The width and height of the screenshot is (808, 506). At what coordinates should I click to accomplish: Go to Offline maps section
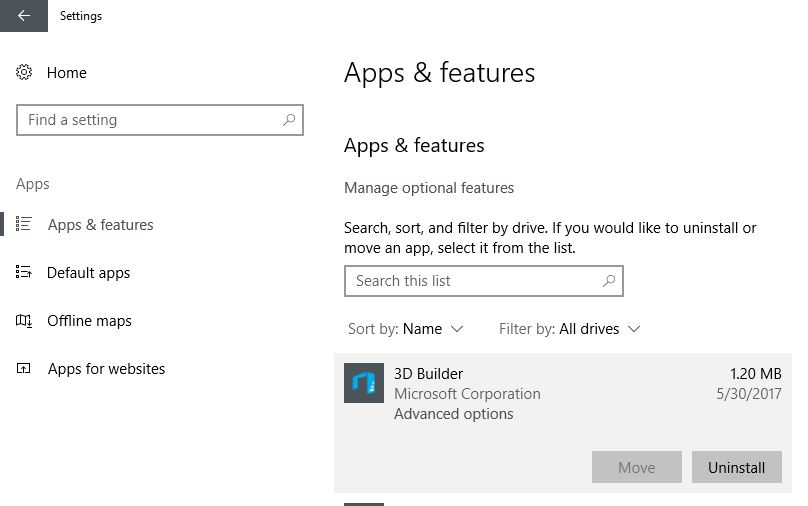click(x=89, y=321)
